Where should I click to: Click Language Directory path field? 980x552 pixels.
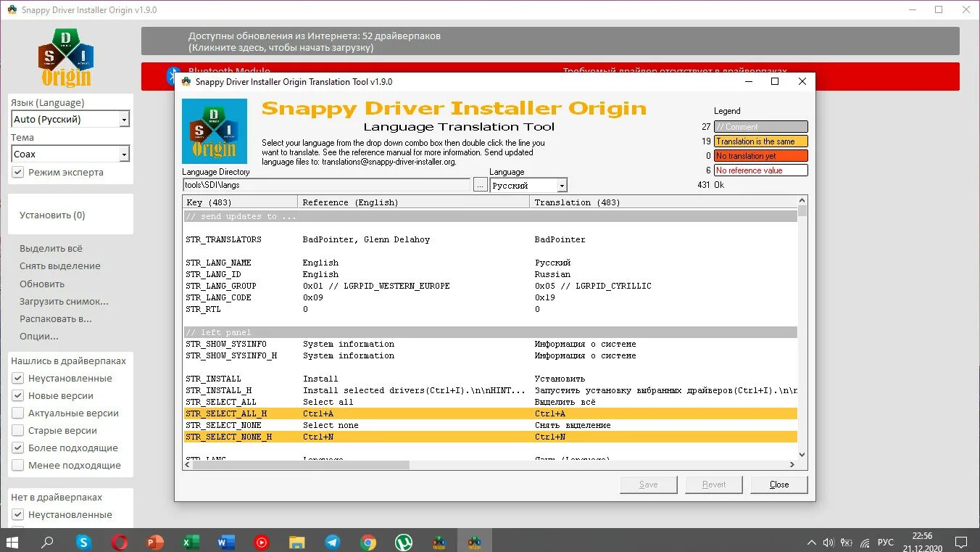tap(327, 185)
